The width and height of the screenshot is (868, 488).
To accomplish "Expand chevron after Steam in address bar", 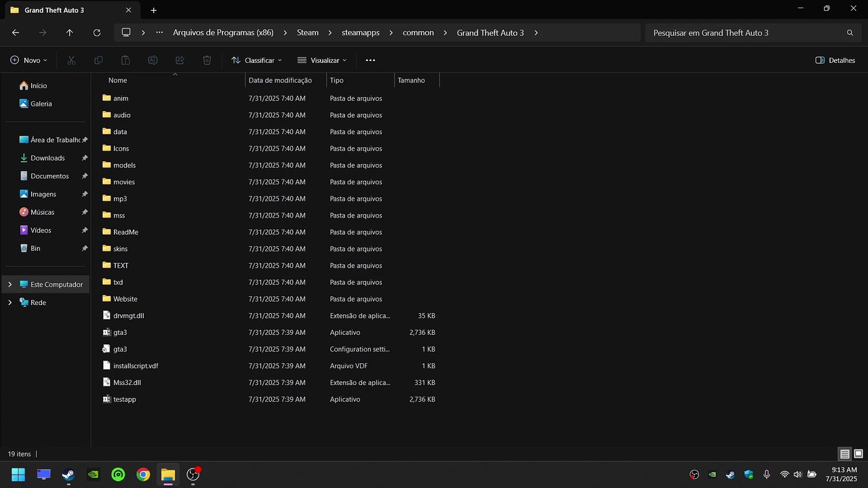I will click(x=330, y=33).
